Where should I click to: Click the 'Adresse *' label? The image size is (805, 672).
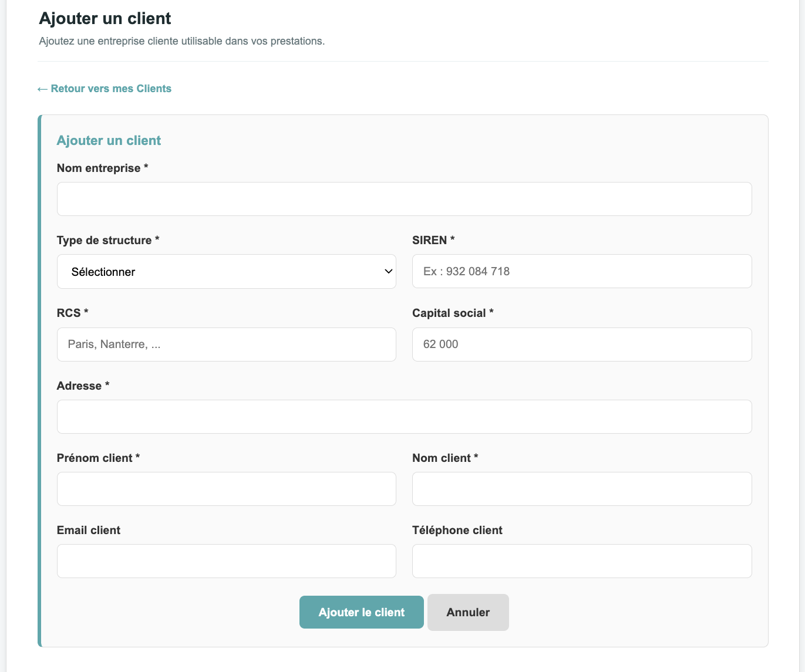click(x=83, y=386)
